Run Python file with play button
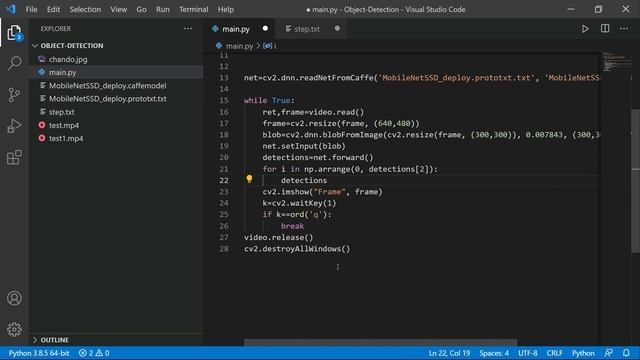 [585, 29]
